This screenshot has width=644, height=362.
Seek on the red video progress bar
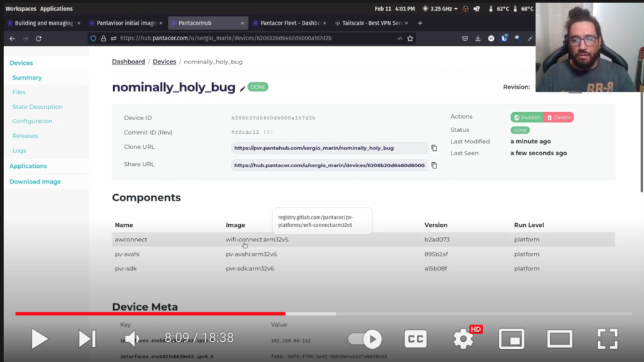(150, 314)
